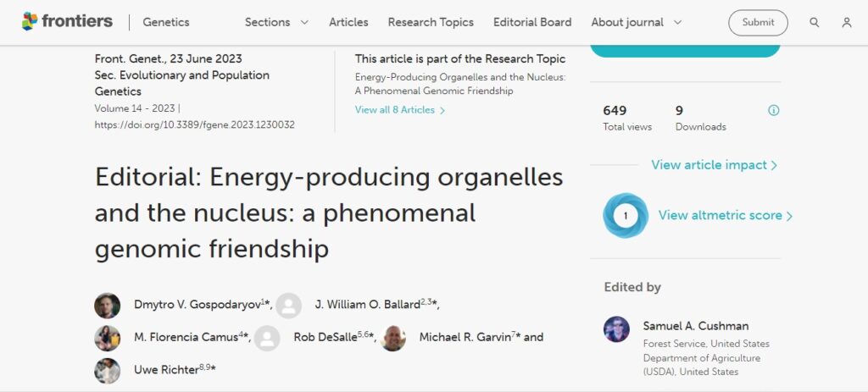Open author Uwe Richter's name link
This screenshot has width=868, height=392.
tap(165, 370)
